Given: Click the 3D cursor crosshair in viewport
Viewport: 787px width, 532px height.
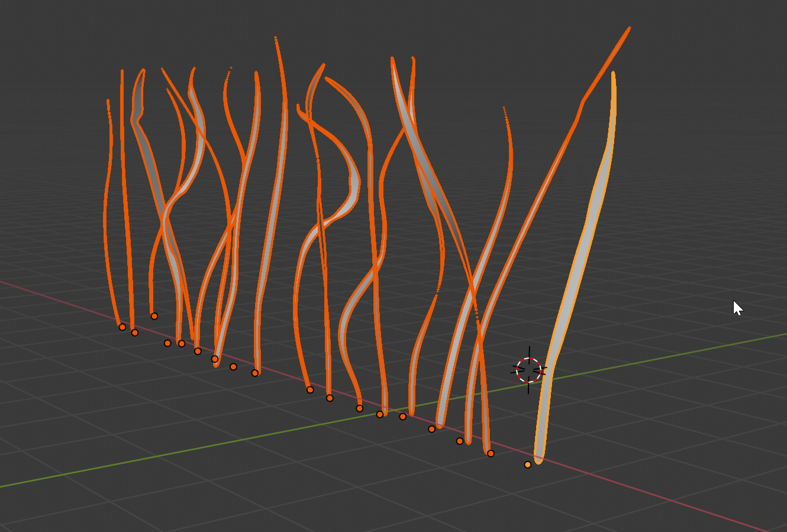Looking at the screenshot, I should [528, 370].
